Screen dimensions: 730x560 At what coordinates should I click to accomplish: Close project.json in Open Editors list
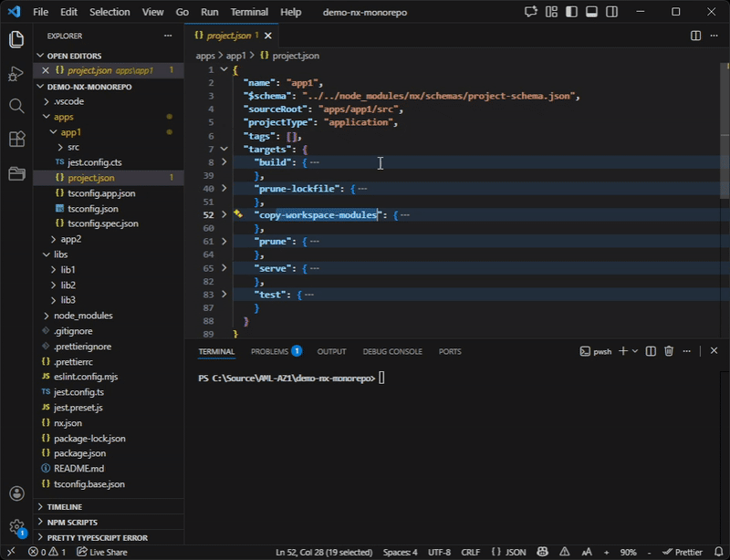(x=45, y=70)
